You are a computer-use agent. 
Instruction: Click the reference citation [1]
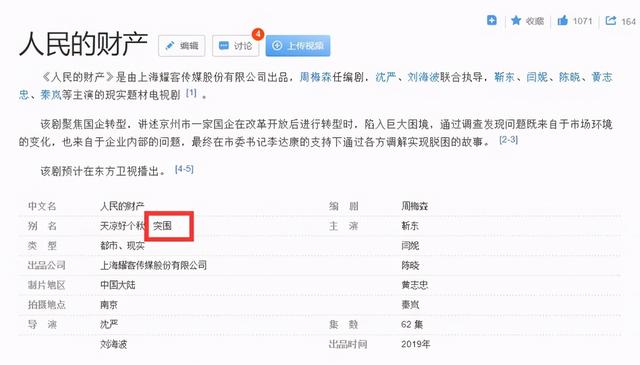(191, 93)
